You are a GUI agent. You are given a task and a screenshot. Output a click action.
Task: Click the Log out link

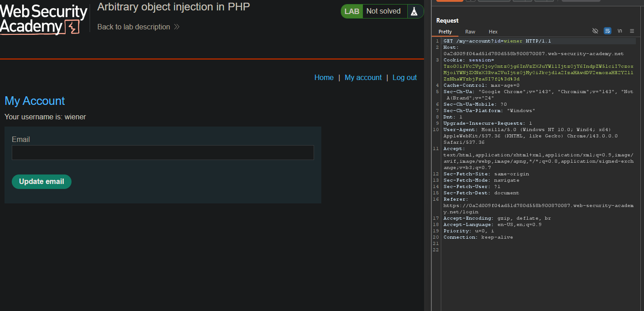pos(405,78)
